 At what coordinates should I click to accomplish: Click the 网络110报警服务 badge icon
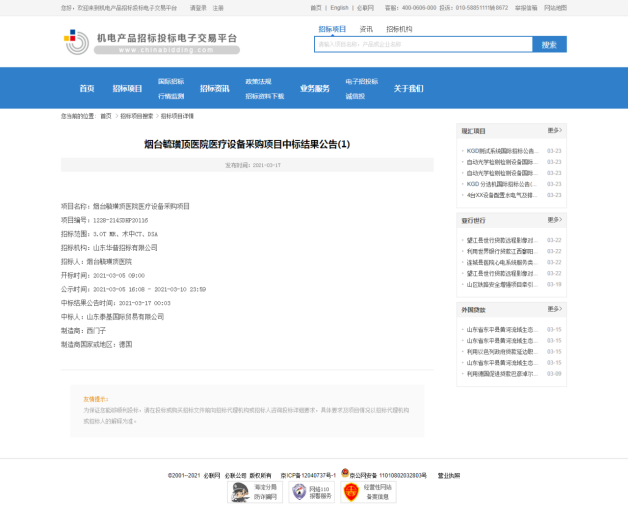point(298,491)
